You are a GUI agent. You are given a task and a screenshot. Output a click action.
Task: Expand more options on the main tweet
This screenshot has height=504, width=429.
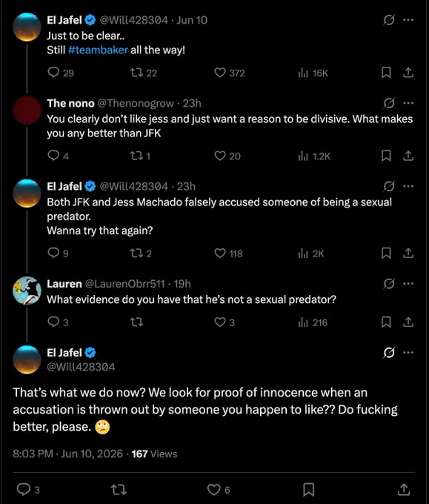pyautogui.click(x=408, y=353)
